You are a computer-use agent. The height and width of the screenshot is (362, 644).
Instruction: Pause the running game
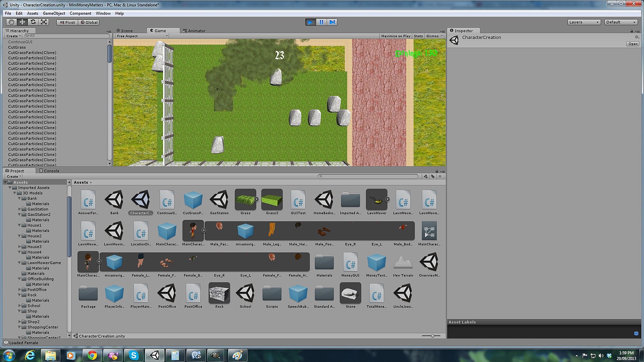coord(321,22)
